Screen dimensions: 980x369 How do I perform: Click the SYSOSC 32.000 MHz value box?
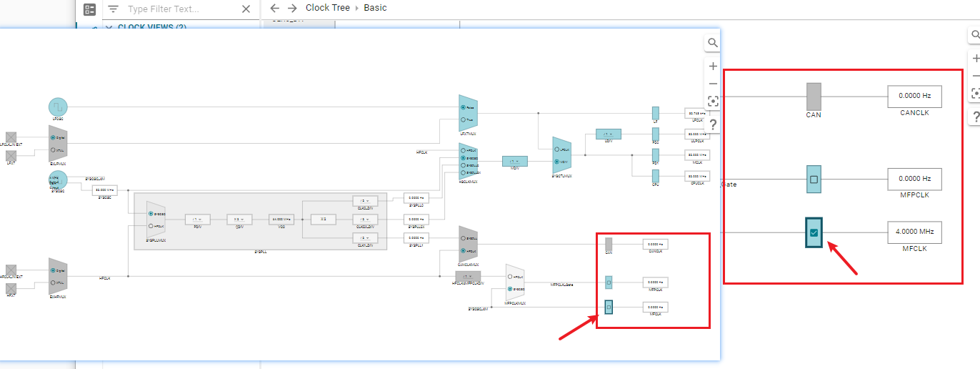(x=105, y=190)
